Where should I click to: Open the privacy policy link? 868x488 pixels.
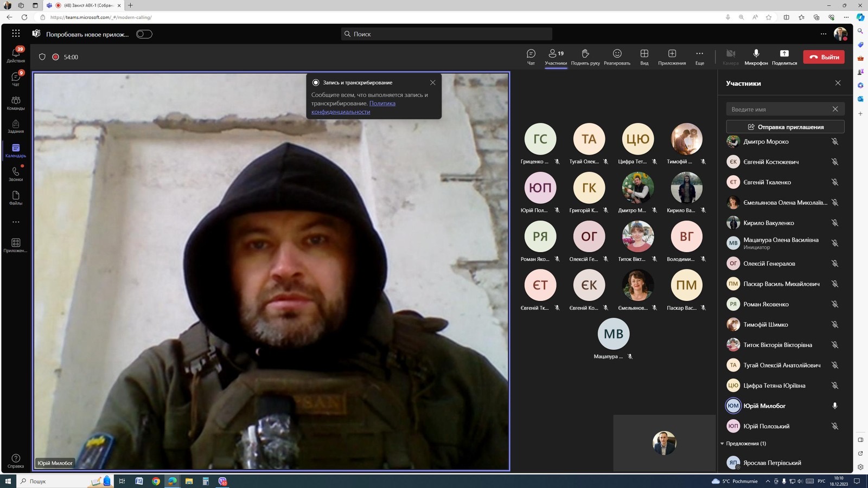click(x=382, y=103)
